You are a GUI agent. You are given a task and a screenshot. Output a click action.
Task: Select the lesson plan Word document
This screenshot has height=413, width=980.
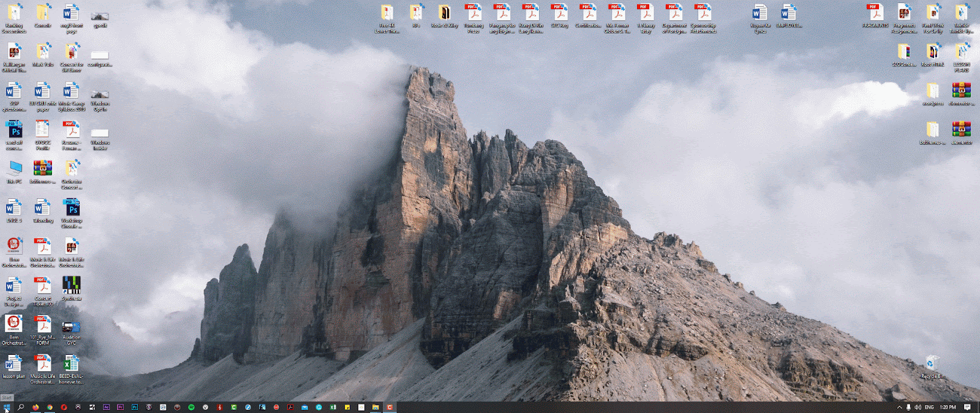click(13, 366)
